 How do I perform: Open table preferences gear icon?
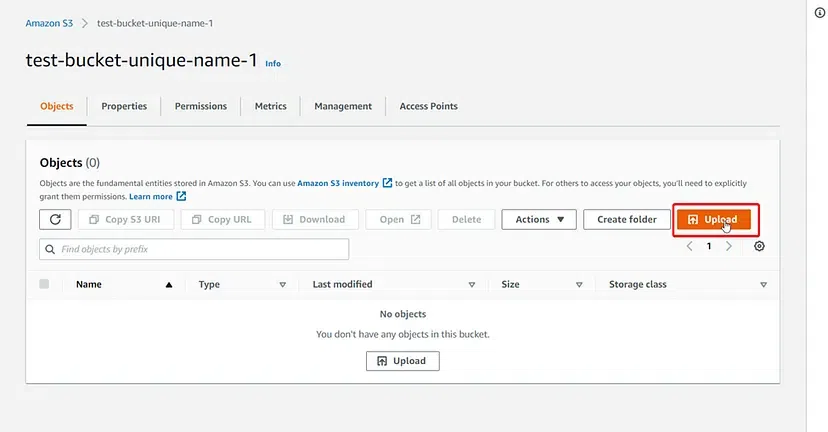pyautogui.click(x=760, y=246)
